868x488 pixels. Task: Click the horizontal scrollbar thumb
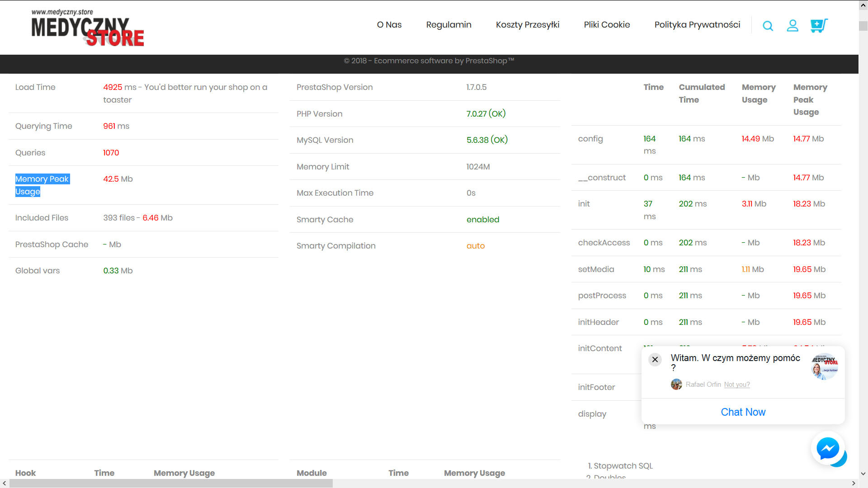point(171,483)
